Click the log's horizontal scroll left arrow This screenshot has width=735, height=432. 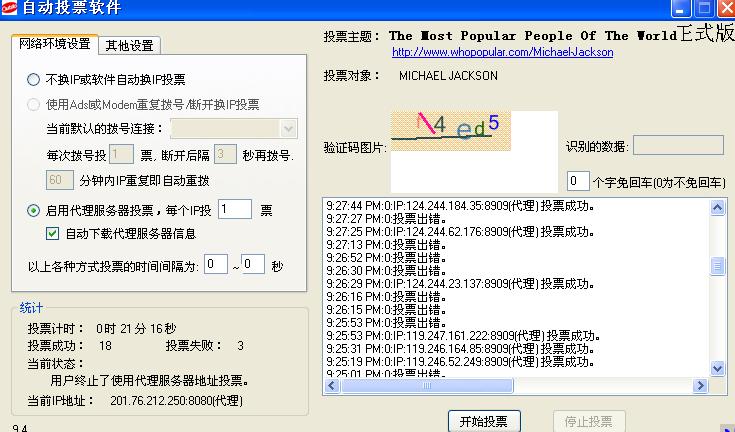click(333, 385)
